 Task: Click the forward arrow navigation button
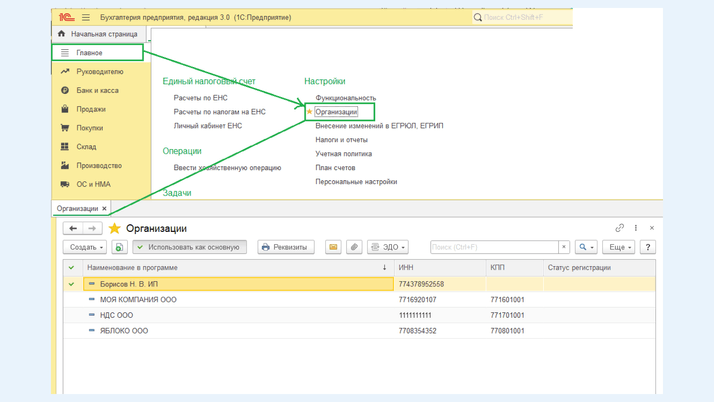pos(92,228)
